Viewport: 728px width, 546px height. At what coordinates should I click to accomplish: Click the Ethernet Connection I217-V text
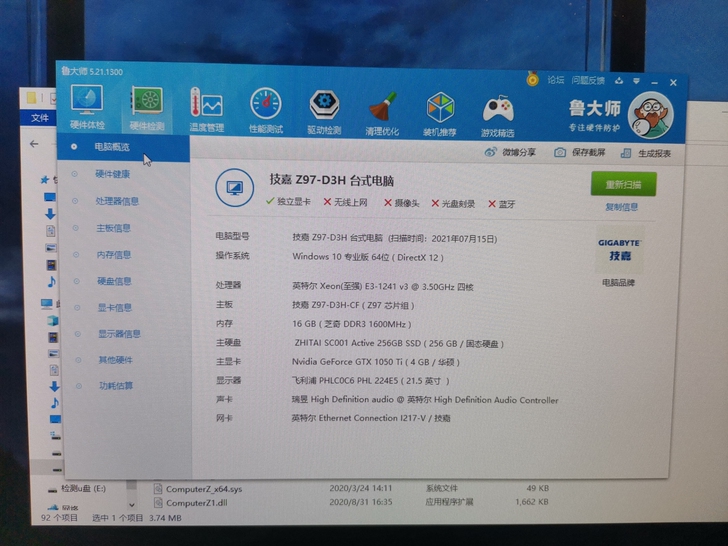pos(370,418)
